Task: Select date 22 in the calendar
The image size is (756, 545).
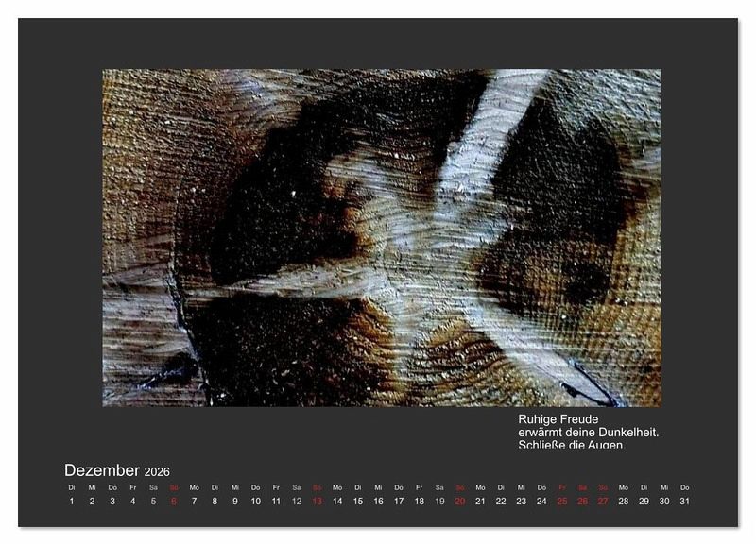Action: (x=501, y=502)
